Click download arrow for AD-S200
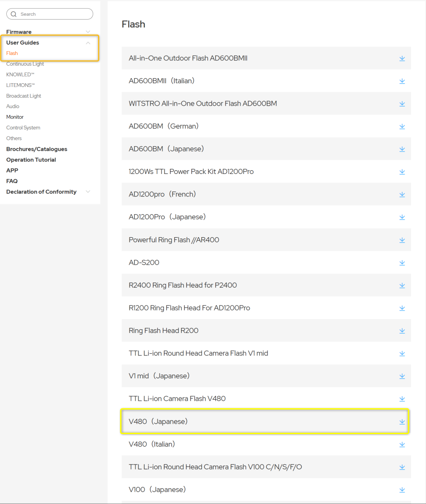The height and width of the screenshot is (504, 426). click(x=402, y=263)
